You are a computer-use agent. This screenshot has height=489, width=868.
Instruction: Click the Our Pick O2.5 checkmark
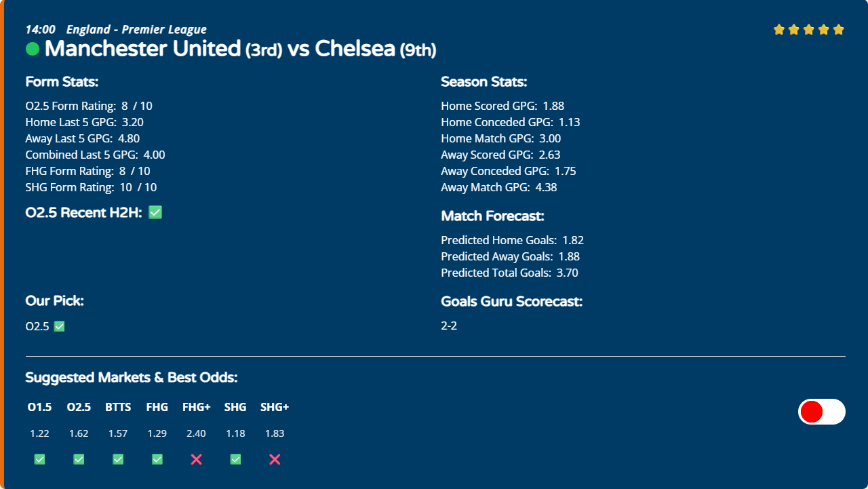click(x=59, y=326)
